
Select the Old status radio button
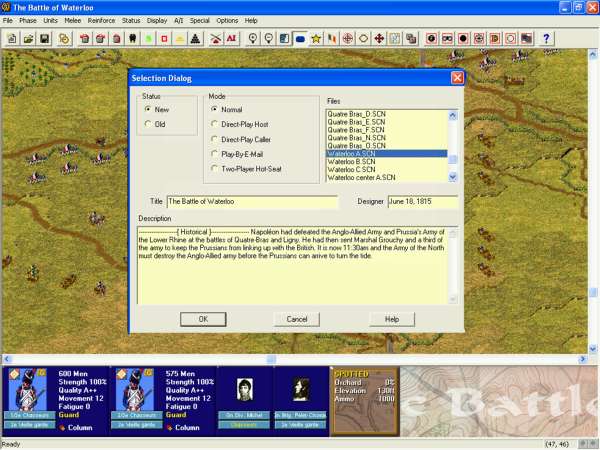point(149,124)
